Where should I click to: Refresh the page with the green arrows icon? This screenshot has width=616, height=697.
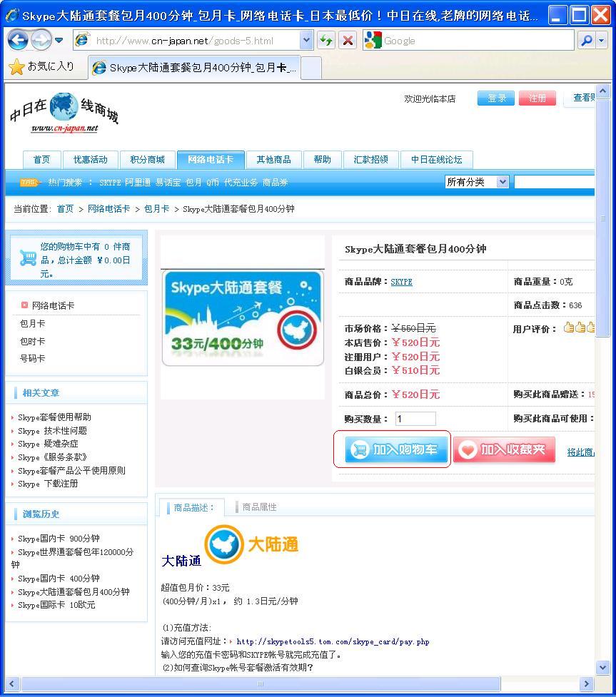click(326, 41)
